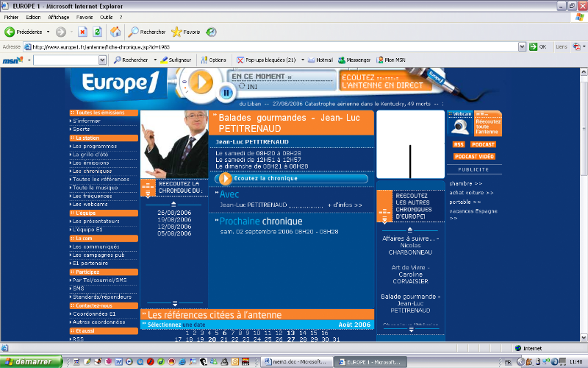Click the up arrow above the autres chroniques list
The image size is (588, 368).
(x=410, y=230)
